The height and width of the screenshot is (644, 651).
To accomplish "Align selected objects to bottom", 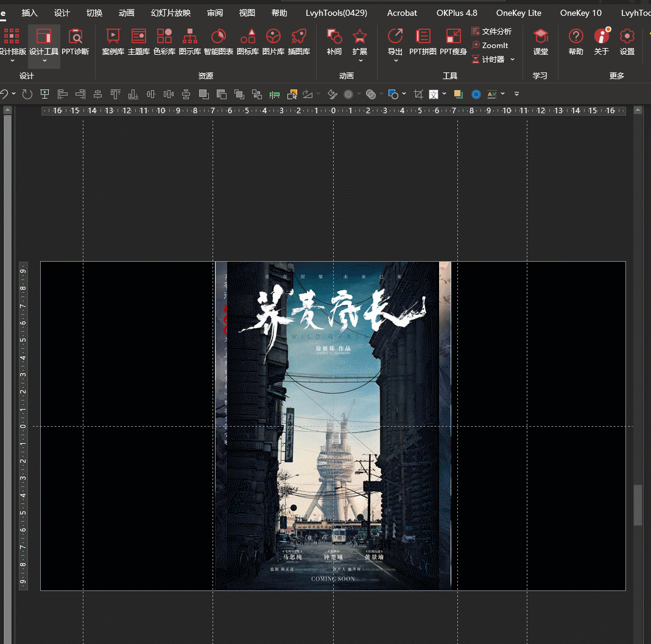I will (x=133, y=94).
